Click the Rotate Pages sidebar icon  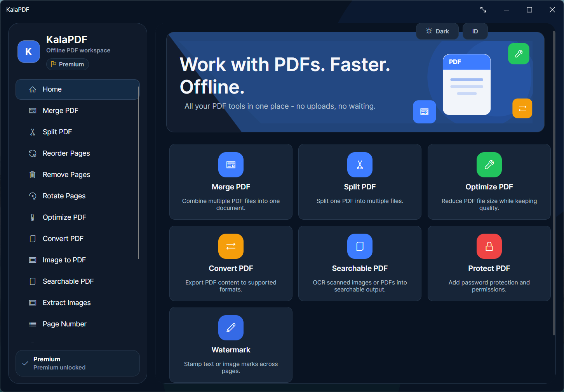tap(33, 196)
